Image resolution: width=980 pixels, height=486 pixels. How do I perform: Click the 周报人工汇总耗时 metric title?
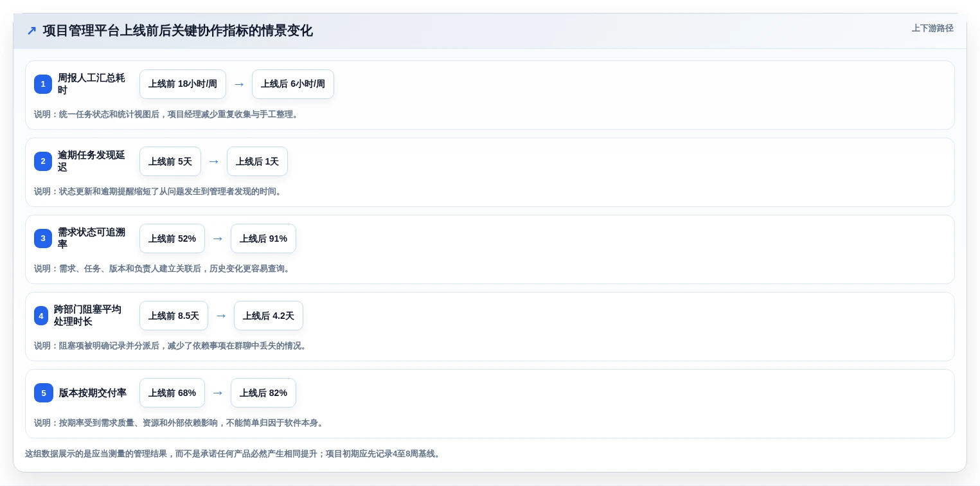click(91, 84)
